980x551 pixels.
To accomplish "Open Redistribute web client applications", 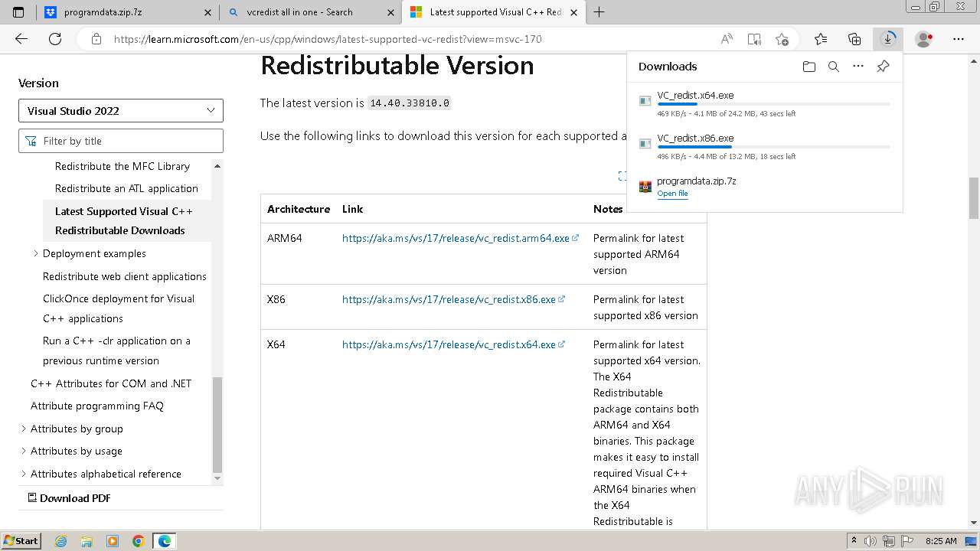I will click(125, 276).
